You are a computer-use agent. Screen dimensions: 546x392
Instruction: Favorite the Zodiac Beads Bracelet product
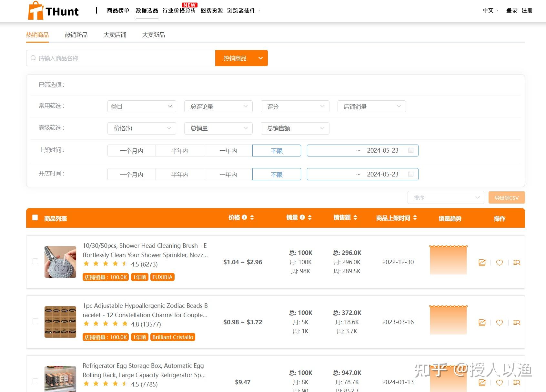click(x=500, y=322)
